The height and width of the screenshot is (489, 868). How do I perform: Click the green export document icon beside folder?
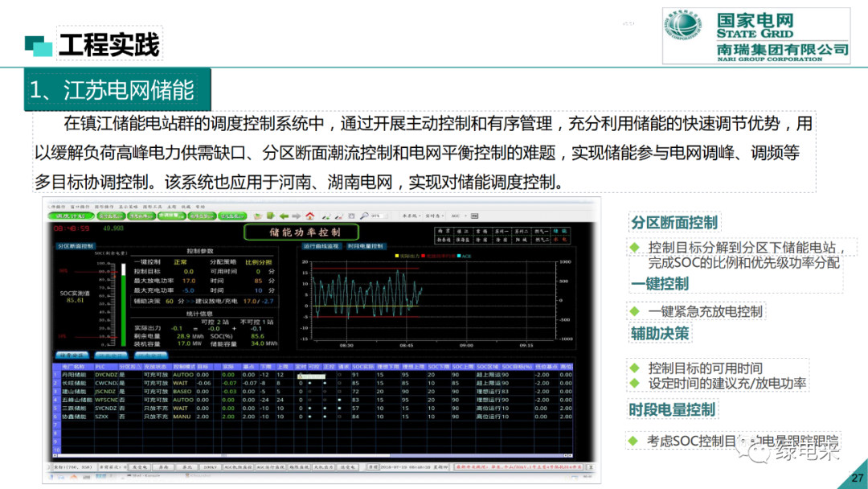271,216
